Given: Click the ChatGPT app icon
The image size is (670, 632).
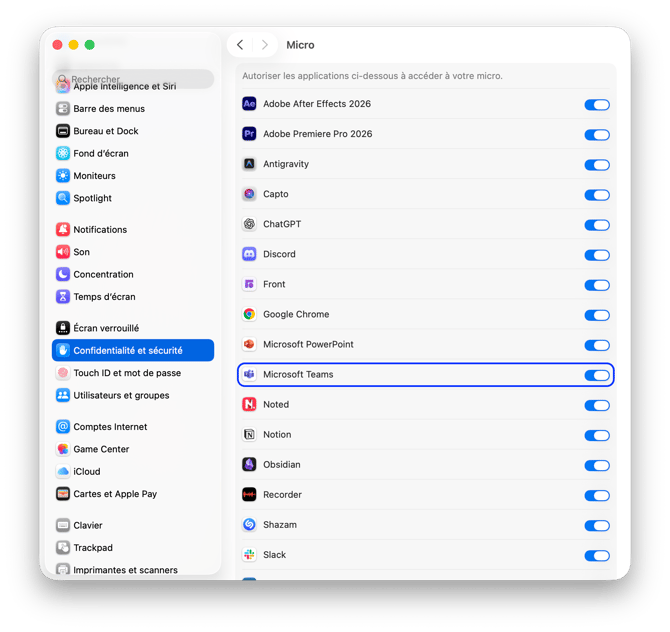Looking at the screenshot, I should click(250, 224).
